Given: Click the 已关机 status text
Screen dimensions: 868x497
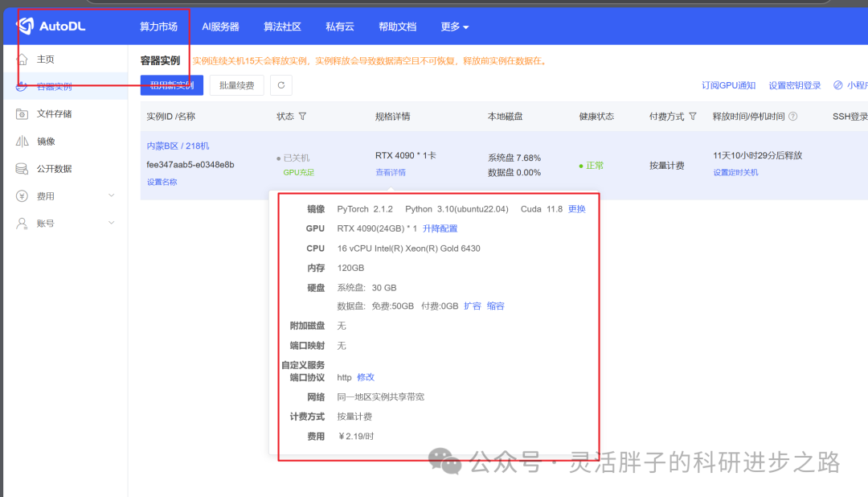Looking at the screenshot, I should (x=297, y=158).
